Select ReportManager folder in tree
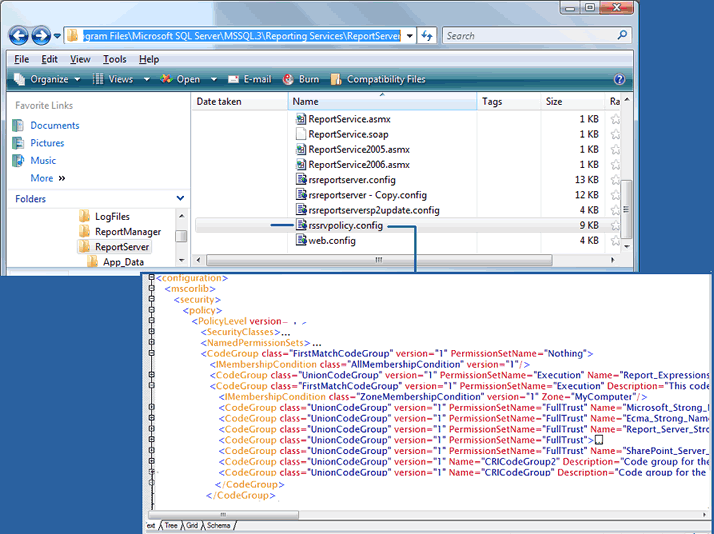The height and width of the screenshot is (534, 714). pos(128,232)
